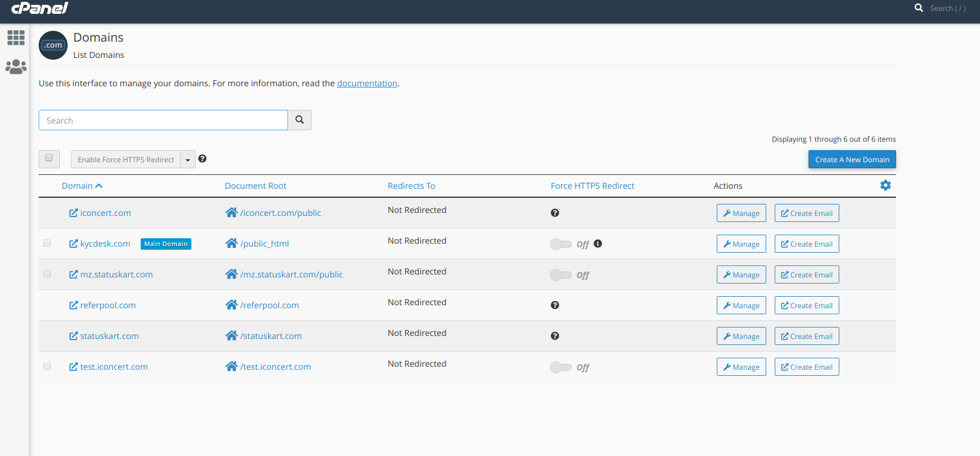Toggle Force HTTPS Redirect for kycdesk.com
Viewport: 980px width, 456px height.
[560, 244]
